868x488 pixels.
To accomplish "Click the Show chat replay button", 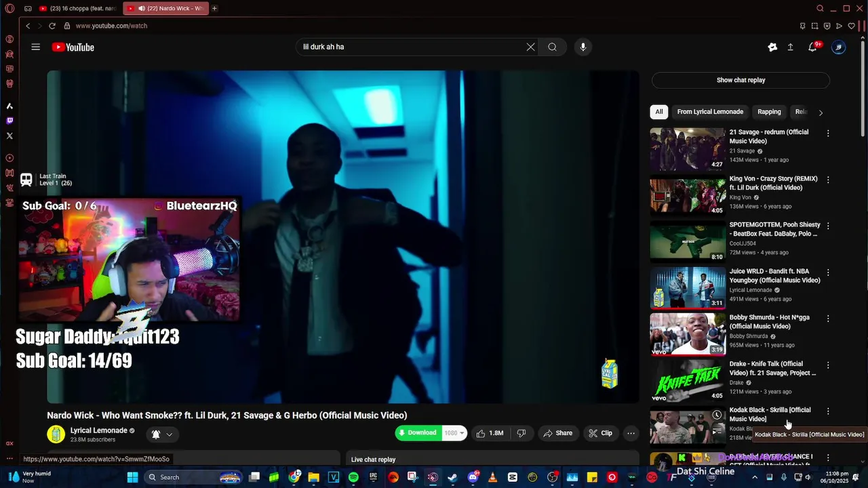I will point(741,80).
